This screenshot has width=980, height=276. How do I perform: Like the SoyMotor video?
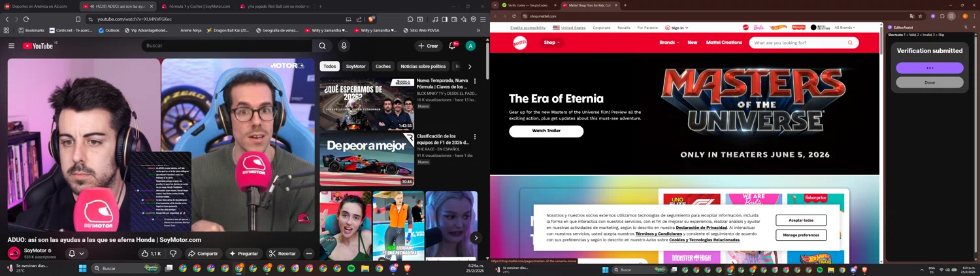point(151,254)
